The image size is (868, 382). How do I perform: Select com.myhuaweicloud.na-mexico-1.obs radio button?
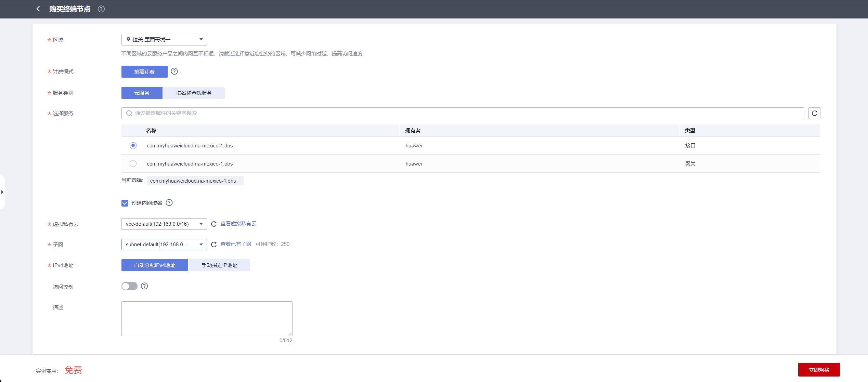133,163
